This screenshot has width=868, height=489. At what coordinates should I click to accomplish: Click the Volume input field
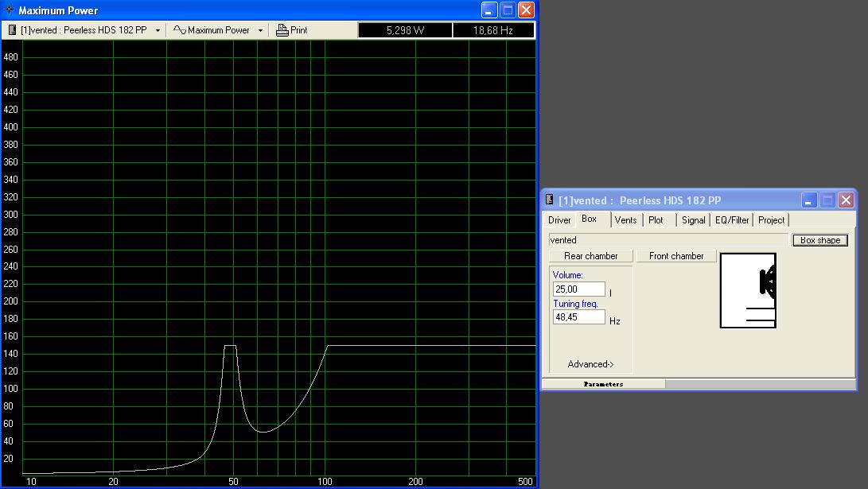[578, 289]
